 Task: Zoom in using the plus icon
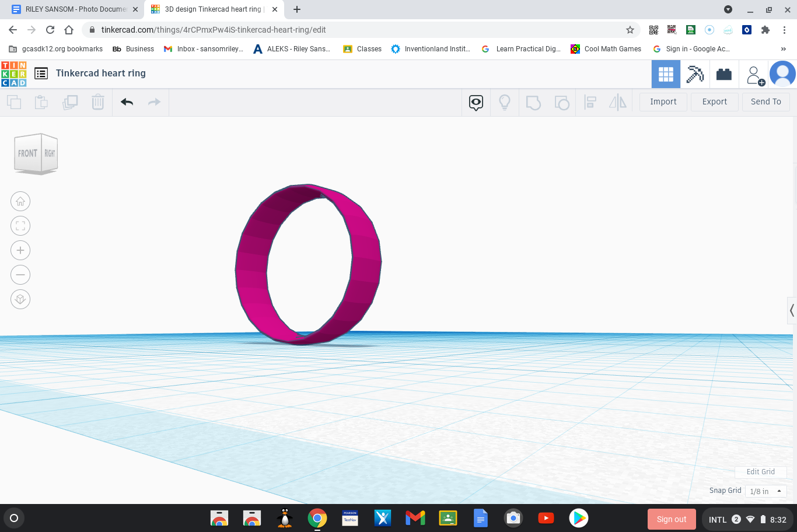coord(20,250)
